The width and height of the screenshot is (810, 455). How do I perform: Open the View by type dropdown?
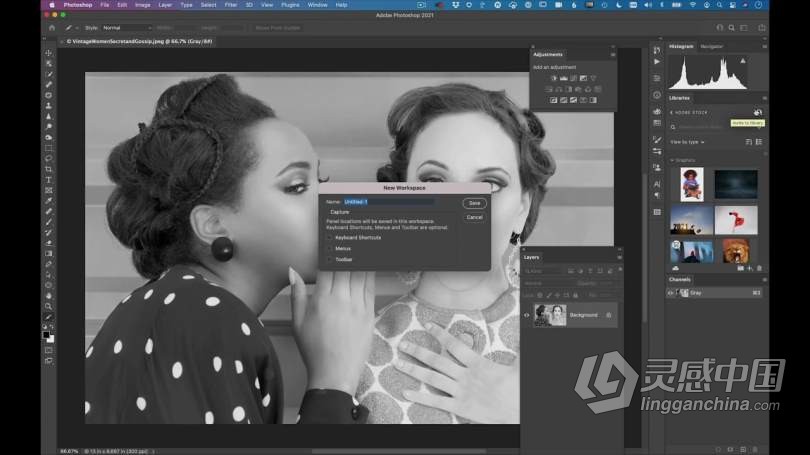pos(687,142)
